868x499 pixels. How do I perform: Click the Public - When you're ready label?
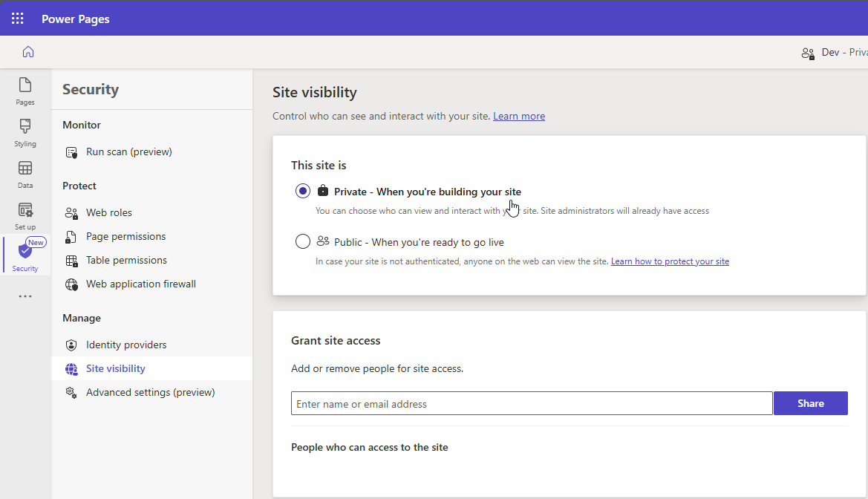pos(419,242)
